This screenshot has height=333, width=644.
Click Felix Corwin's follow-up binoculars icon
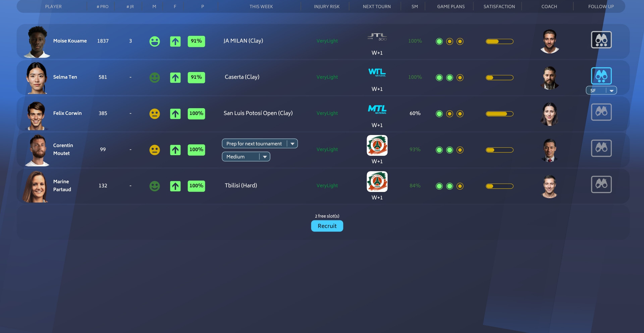[601, 112]
